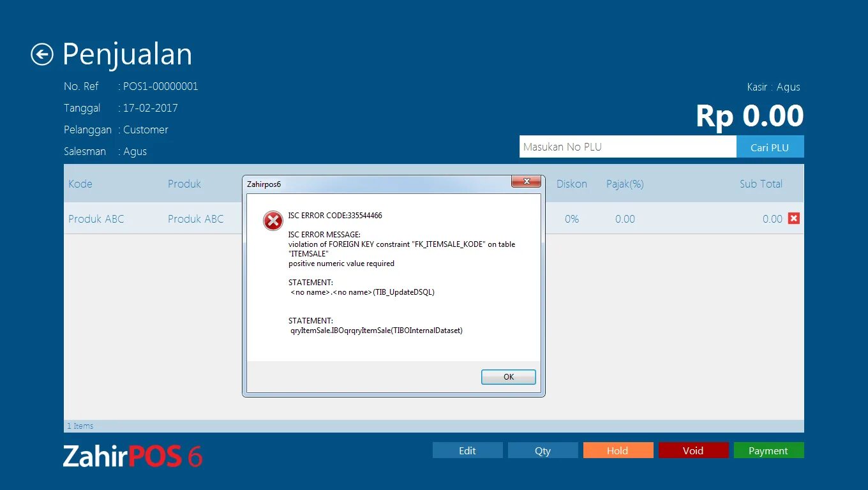Close the Zahirpos6 error dialog
This screenshot has height=490, width=868.
pos(527,182)
